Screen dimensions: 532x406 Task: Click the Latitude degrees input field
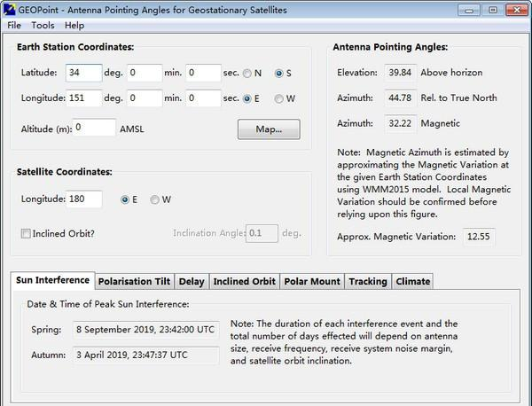pyautogui.click(x=82, y=73)
